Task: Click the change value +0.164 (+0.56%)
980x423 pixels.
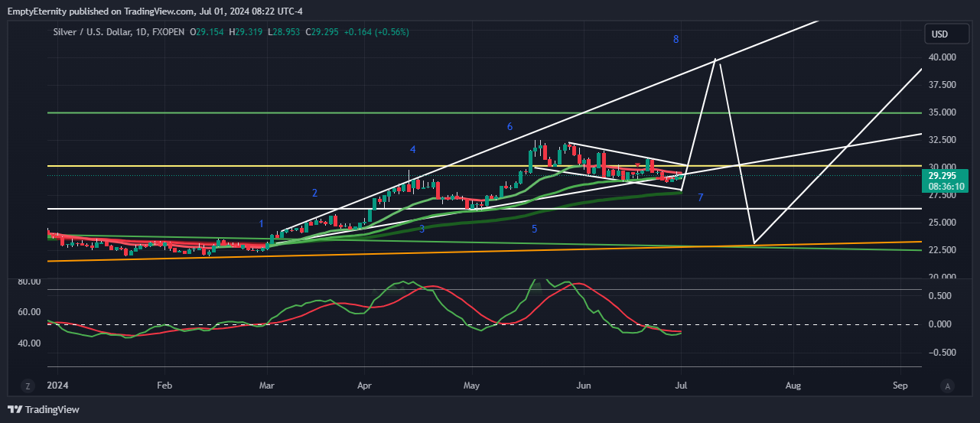Action: 376,32
